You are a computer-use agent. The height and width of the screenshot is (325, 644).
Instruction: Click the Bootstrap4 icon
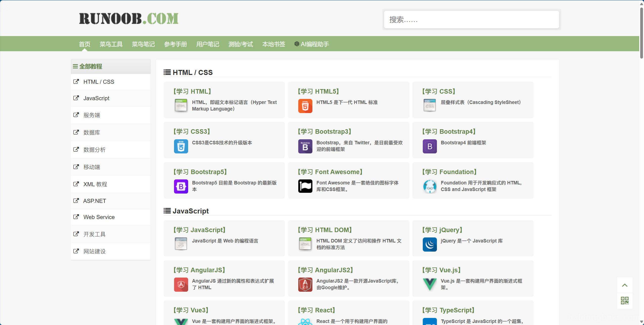tap(430, 146)
